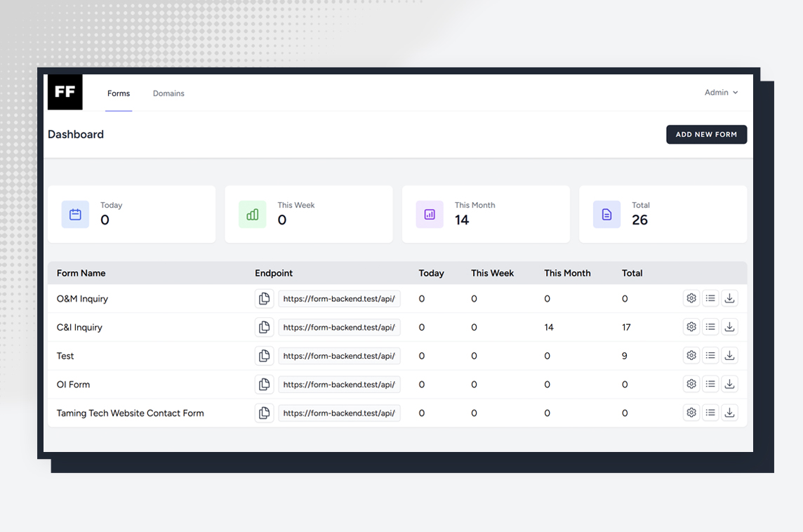This screenshot has width=803, height=532.
Task: Click the Test form endpoint field
Action: 339,356
